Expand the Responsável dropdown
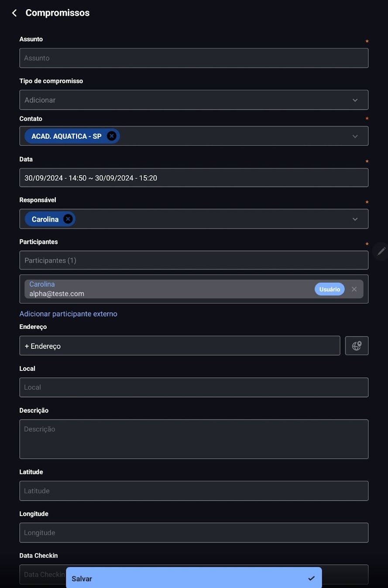 [x=355, y=219]
